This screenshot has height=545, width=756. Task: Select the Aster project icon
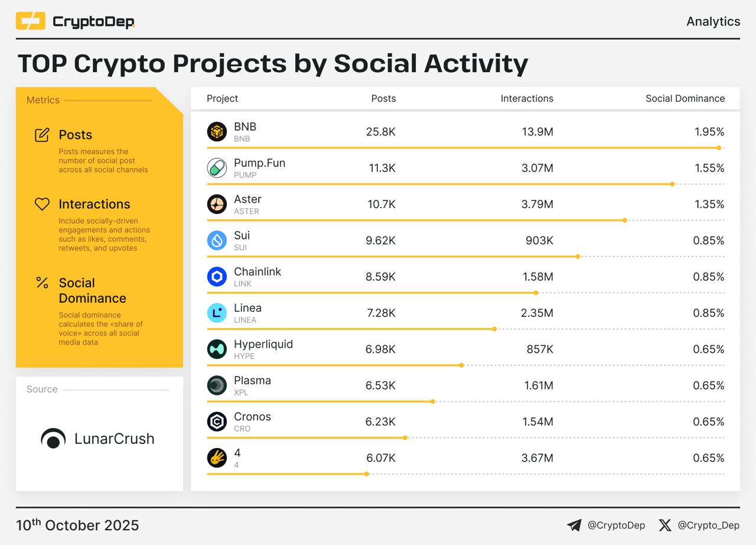[x=217, y=204]
